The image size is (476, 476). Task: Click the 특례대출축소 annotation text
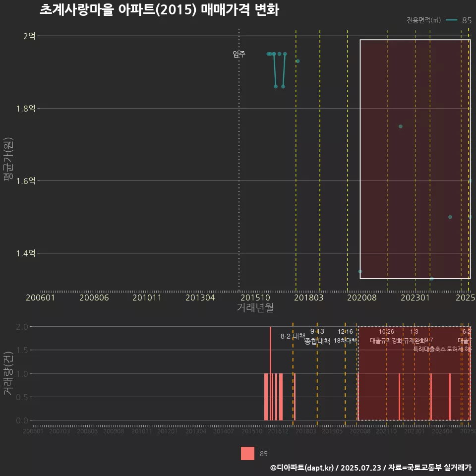pyautogui.click(x=429, y=349)
